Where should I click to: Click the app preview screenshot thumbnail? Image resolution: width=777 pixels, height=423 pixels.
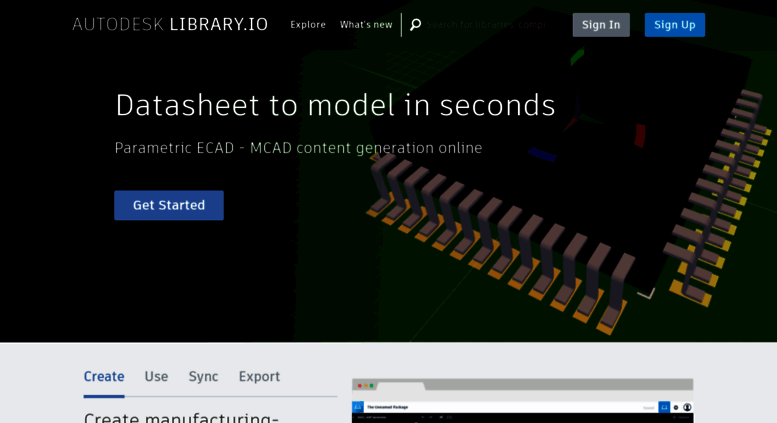[522, 401]
